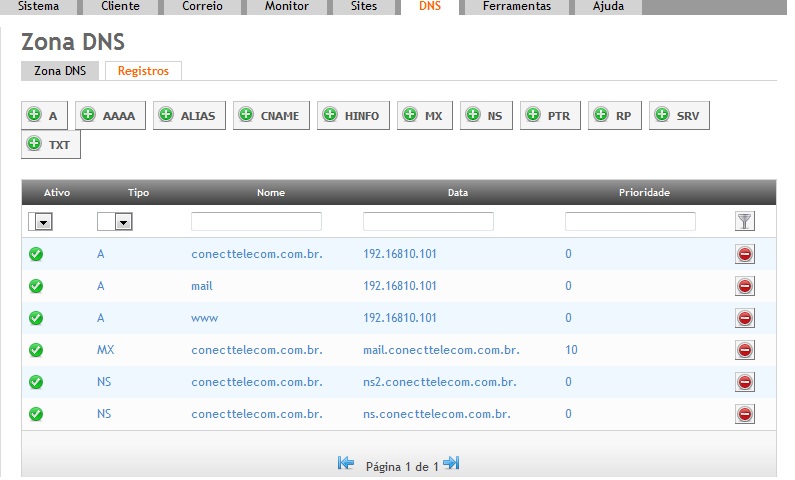Open the Monitor menu tab
The width and height of the screenshot is (795, 480).
[x=286, y=7]
